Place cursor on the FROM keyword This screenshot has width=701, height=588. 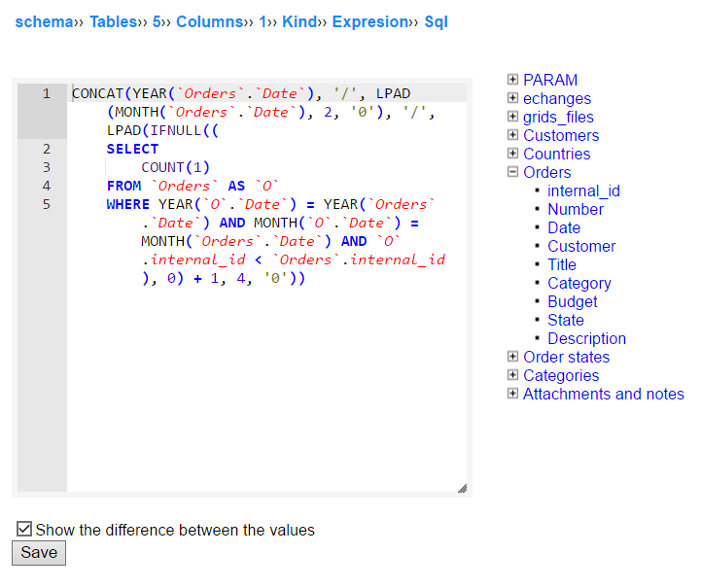click(123, 186)
